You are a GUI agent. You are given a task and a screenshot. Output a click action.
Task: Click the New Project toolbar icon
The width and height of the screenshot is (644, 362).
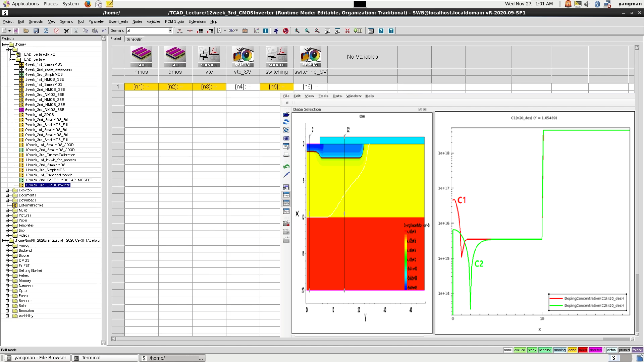(x=4, y=31)
